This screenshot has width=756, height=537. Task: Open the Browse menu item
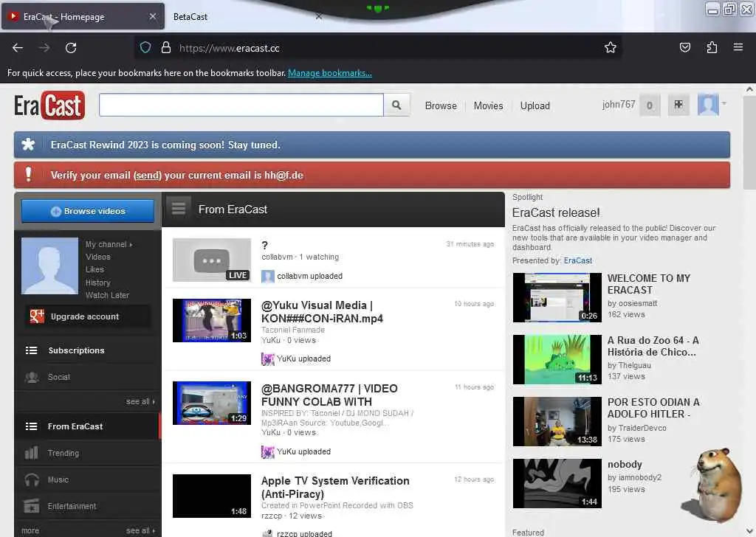(x=441, y=105)
